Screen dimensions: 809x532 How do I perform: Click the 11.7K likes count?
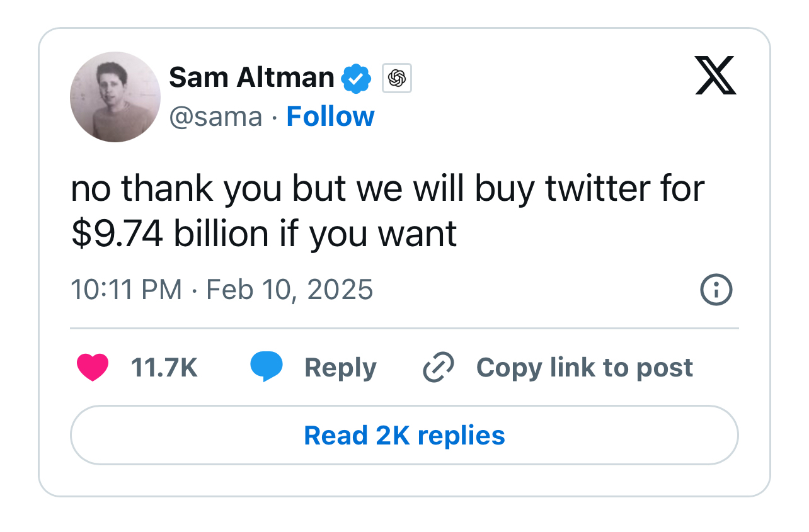tap(164, 368)
